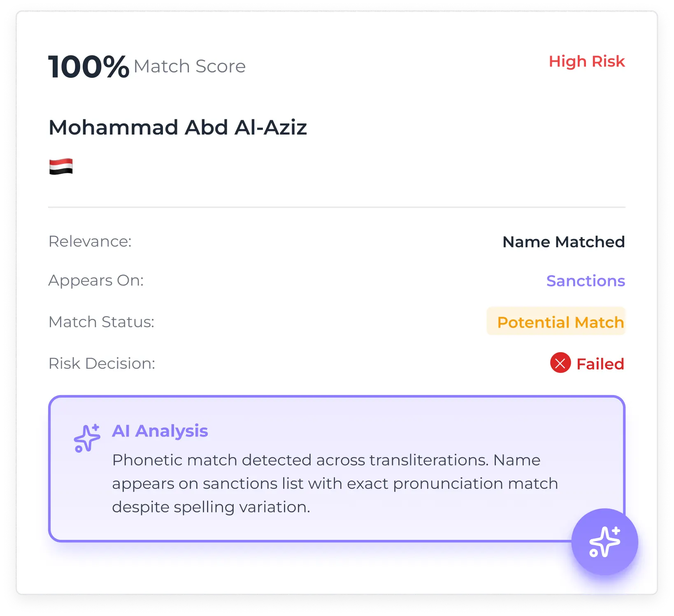Image resolution: width=674 pixels, height=616 pixels.
Task: Select the name Mohammad Abd Al-Aziz
Action: [x=177, y=128]
